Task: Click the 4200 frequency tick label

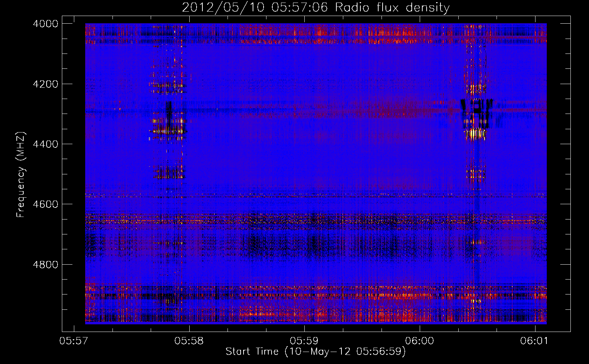Action: point(46,84)
